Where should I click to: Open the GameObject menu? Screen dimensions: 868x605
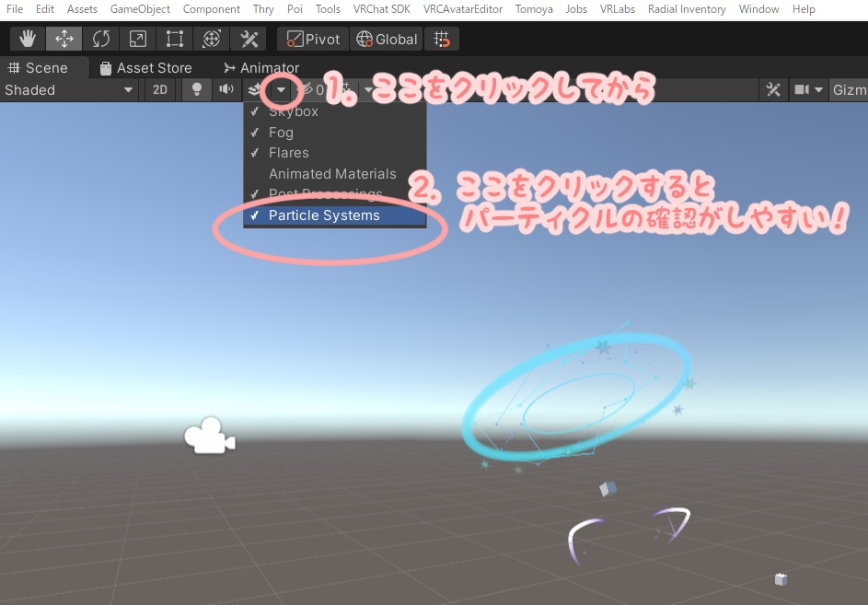click(x=140, y=9)
